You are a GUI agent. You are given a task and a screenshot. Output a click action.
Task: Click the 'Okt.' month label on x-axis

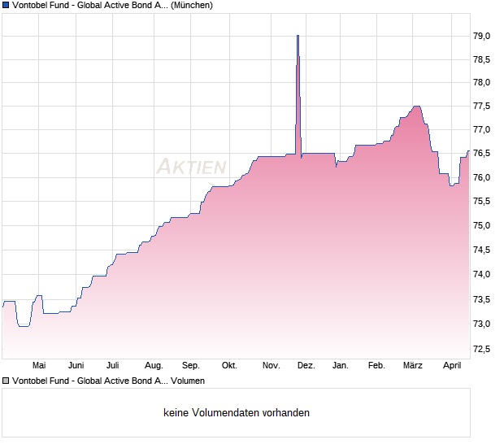coord(229,365)
